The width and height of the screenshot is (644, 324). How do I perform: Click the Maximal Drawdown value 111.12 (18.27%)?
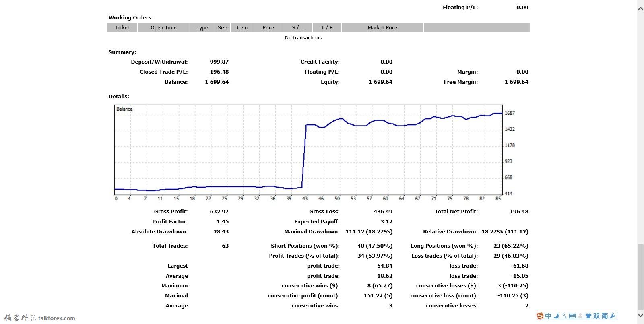[x=369, y=231]
